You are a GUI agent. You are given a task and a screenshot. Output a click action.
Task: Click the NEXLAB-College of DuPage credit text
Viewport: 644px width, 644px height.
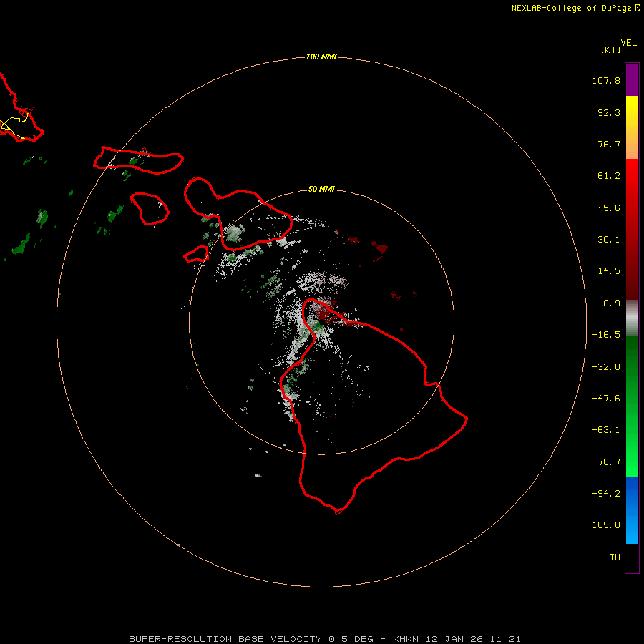[x=571, y=8]
